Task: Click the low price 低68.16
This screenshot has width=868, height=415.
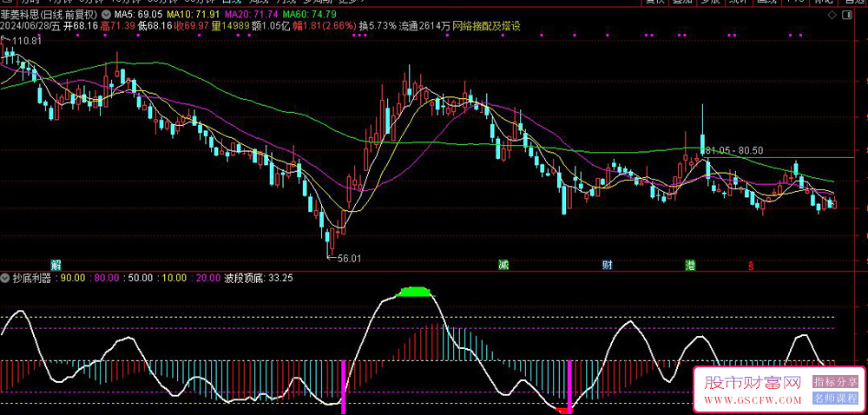Action: click(x=155, y=25)
